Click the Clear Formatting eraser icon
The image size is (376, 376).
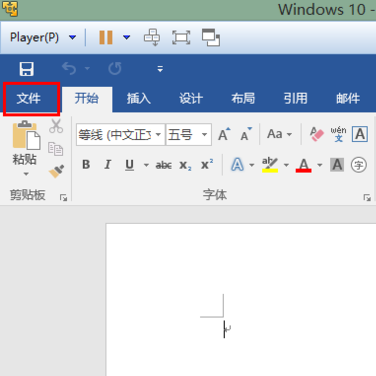[316, 134]
